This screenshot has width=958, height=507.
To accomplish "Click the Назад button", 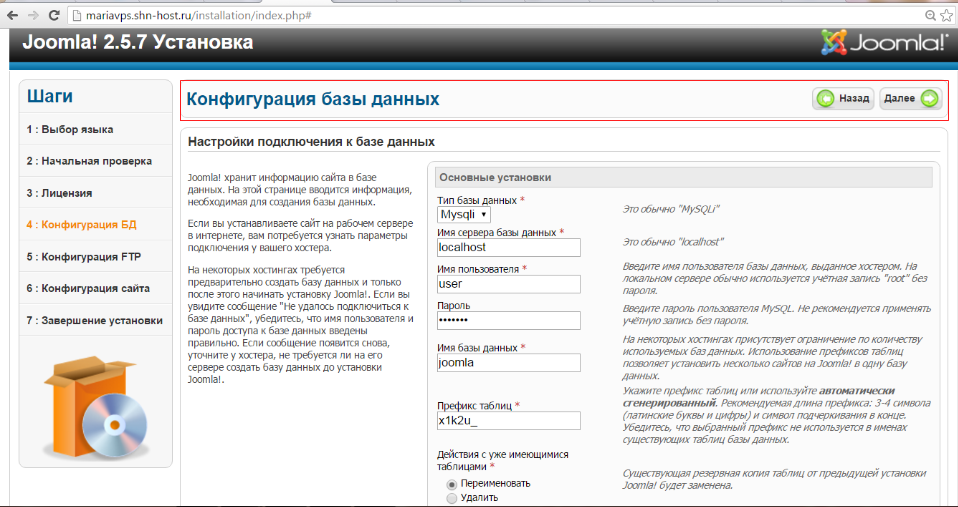I will click(x=843, y=98).
